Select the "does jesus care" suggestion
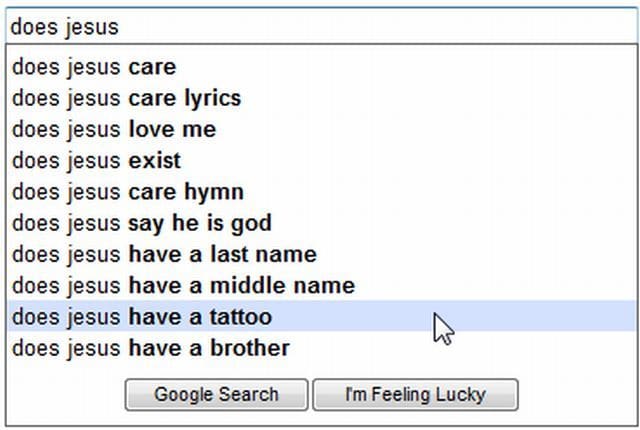Screen dimensions: 640x430 click(x=94, y=68)
